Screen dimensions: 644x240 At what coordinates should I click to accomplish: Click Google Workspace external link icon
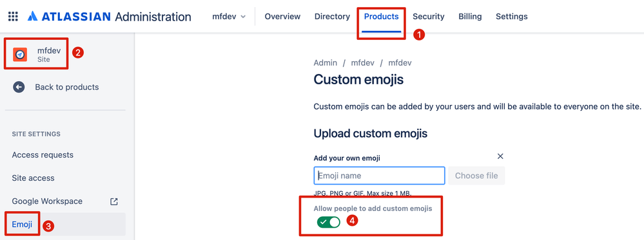click(114, 201)
